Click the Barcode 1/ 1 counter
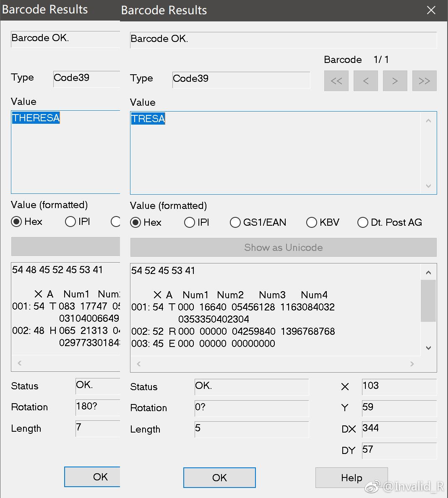This screenshot has width=448, height=498. coord(356,60)
